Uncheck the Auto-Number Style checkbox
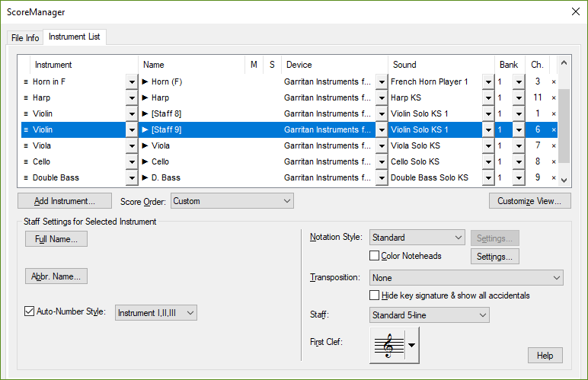Viewport: 588px width, 380px height. pyautogui.click(x=30, y=312)
